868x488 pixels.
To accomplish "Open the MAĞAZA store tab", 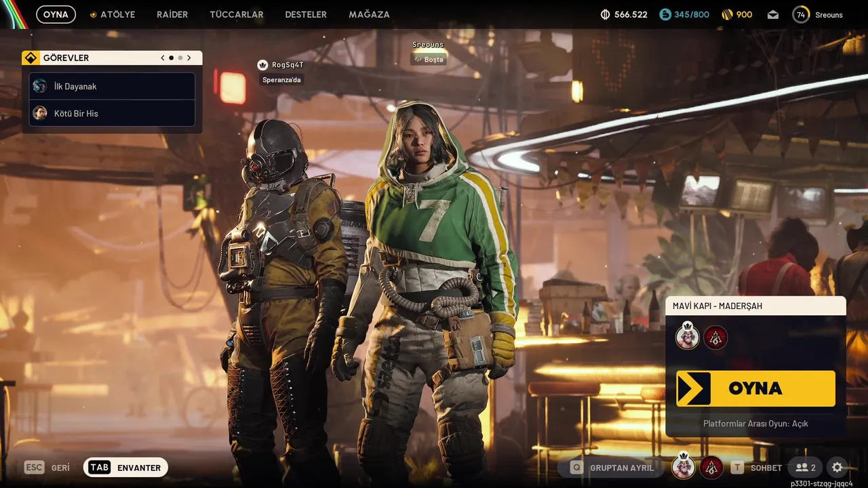I will coord(369,14).
